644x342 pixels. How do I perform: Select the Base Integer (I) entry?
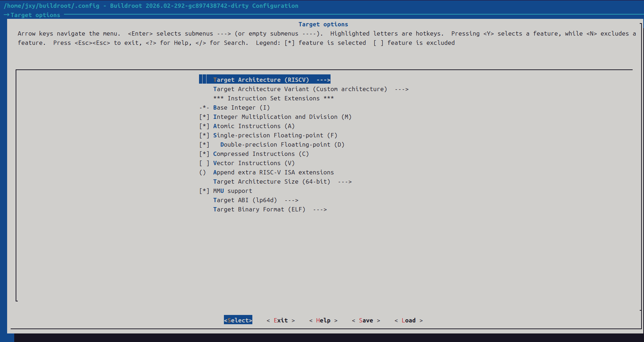coord(241,107)
